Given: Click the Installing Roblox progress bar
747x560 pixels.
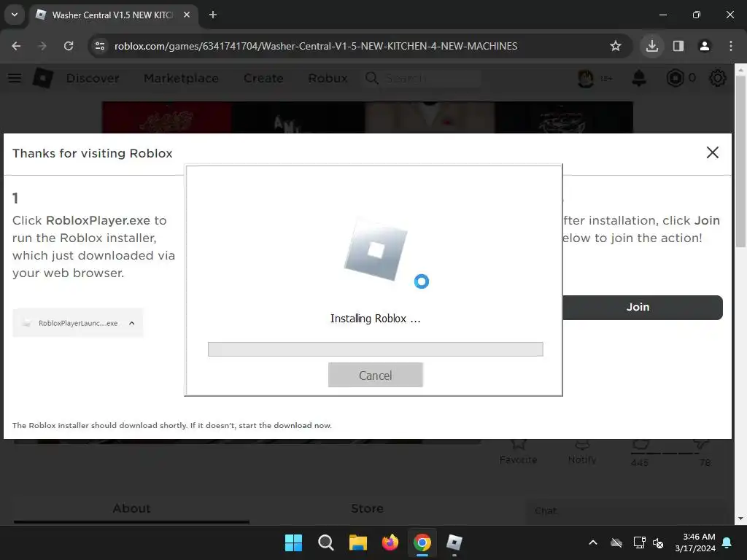Looking at the screenshot, I should tap(376, 349).
